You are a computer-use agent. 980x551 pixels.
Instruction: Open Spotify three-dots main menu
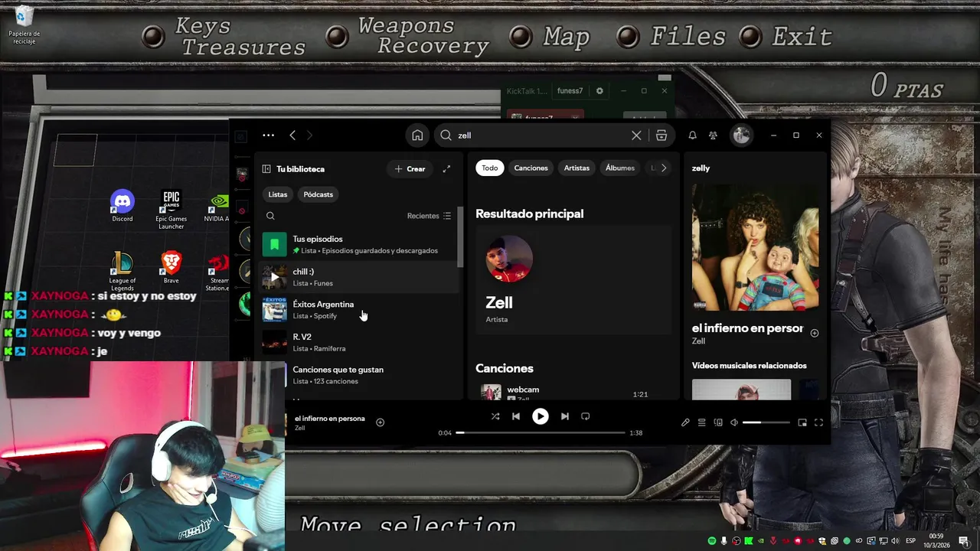(x=268, y=135)
